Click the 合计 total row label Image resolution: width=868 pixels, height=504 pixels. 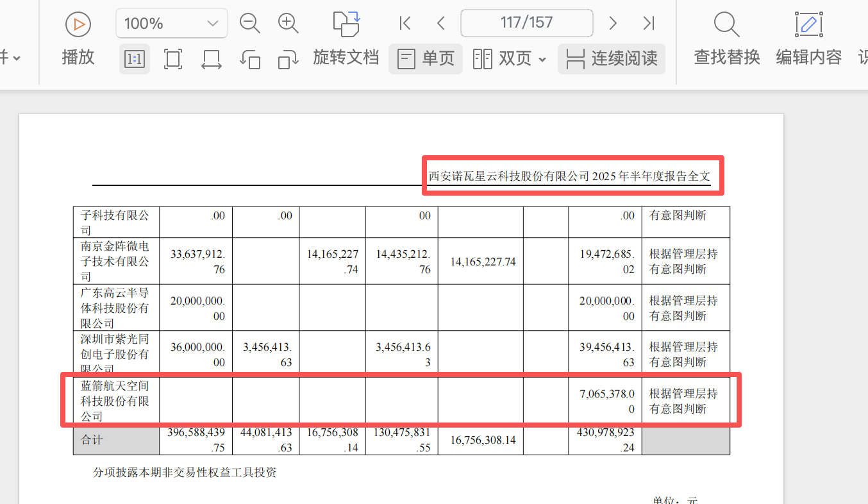pyautogui.click(x=92, y=440)
